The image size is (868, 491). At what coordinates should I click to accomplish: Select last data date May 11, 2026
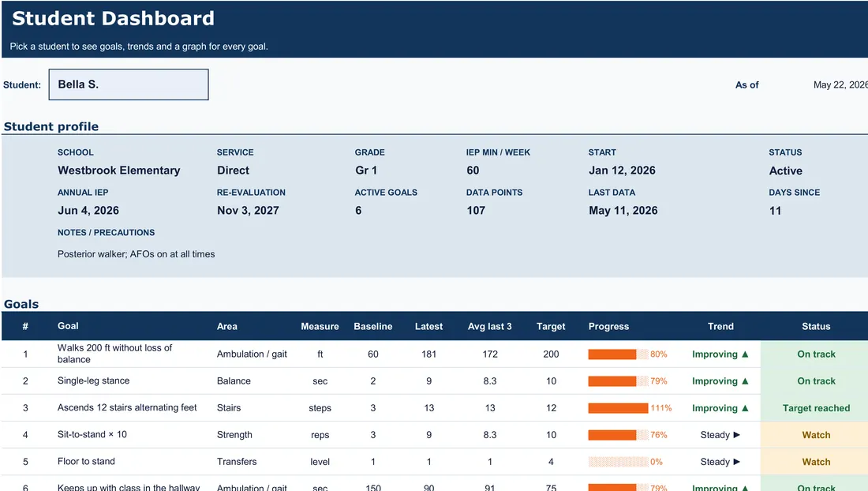click(623, 210)
